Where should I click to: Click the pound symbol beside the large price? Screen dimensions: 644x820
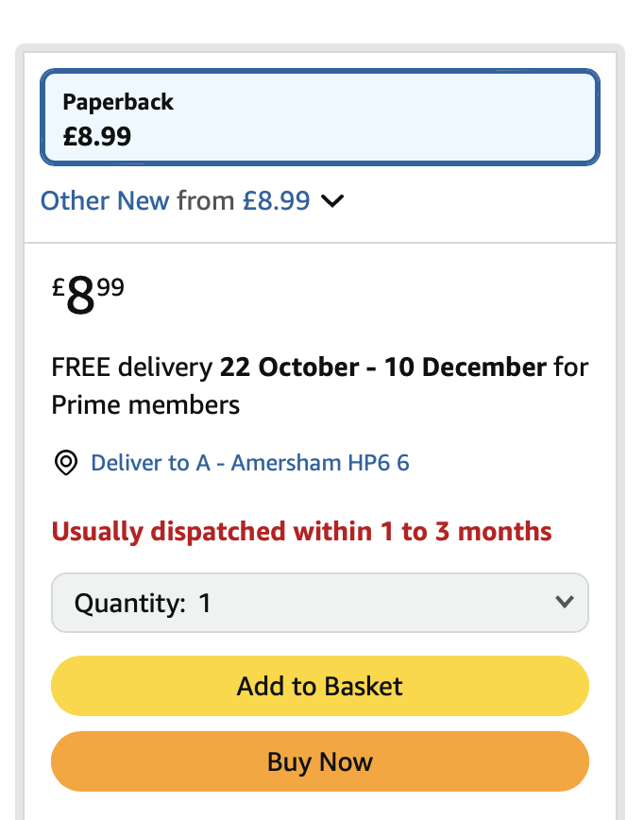(x=58, y=286)
